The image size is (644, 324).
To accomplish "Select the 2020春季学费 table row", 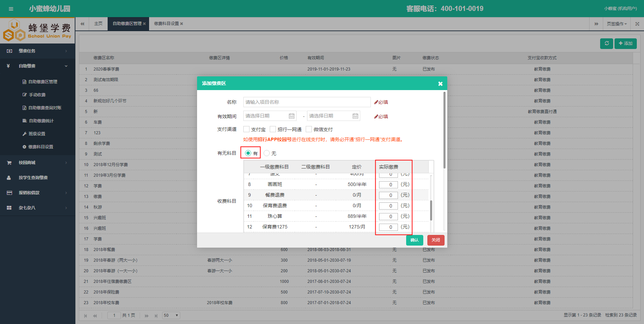I will (x=356, y=69).
